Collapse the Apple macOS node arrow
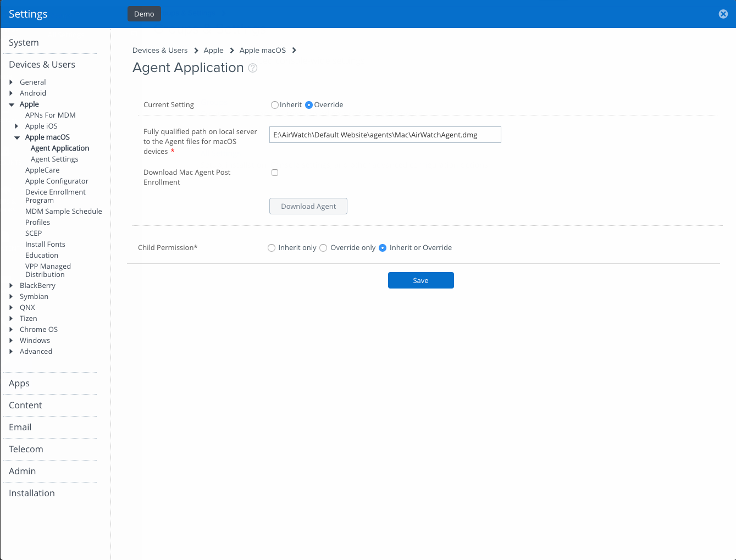 17,137
